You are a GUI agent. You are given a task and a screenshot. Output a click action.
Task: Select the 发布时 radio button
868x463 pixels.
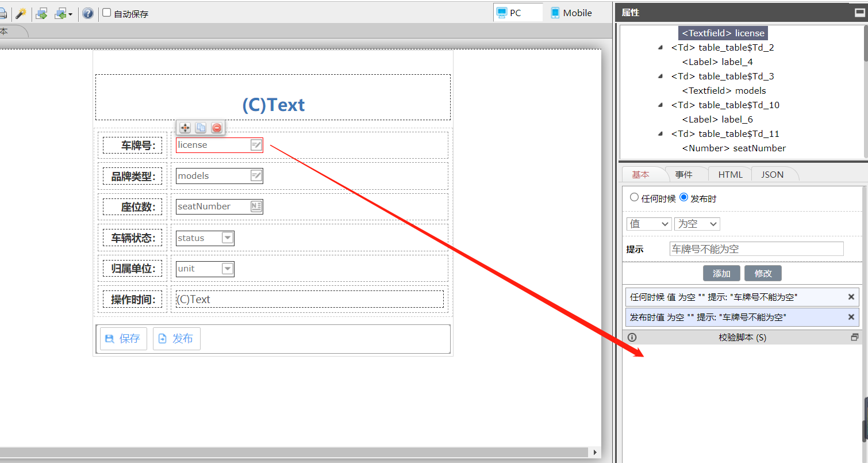coord(683,197)
